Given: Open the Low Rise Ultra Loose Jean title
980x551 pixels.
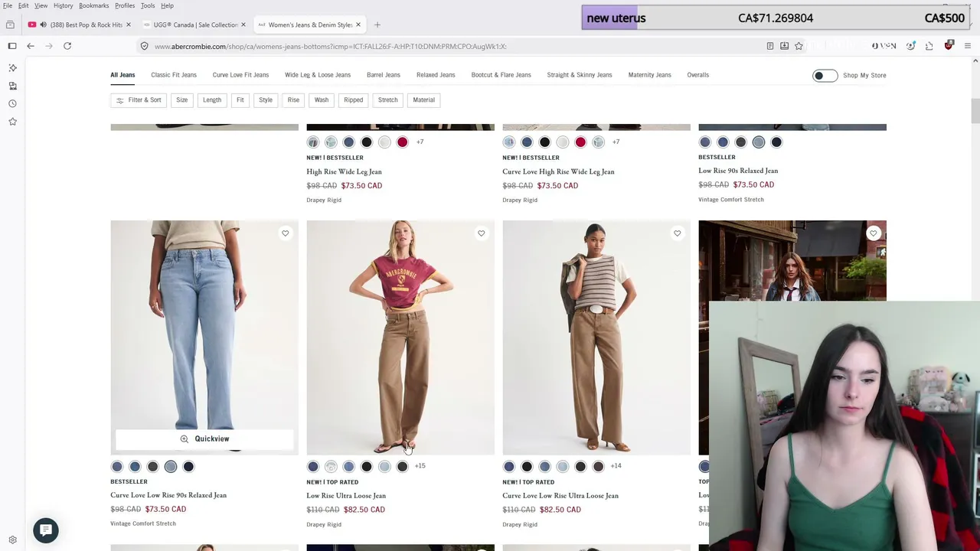Looking at the screenshot, I should 346,495.
